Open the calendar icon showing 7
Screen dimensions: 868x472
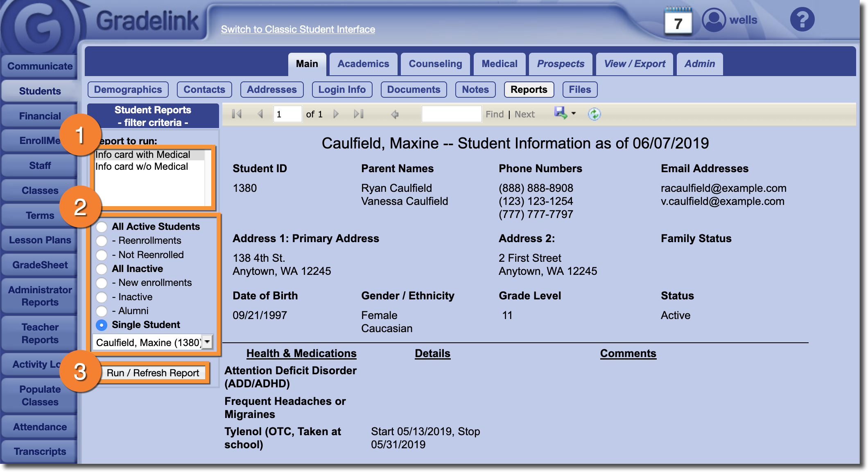click(678, 22)
